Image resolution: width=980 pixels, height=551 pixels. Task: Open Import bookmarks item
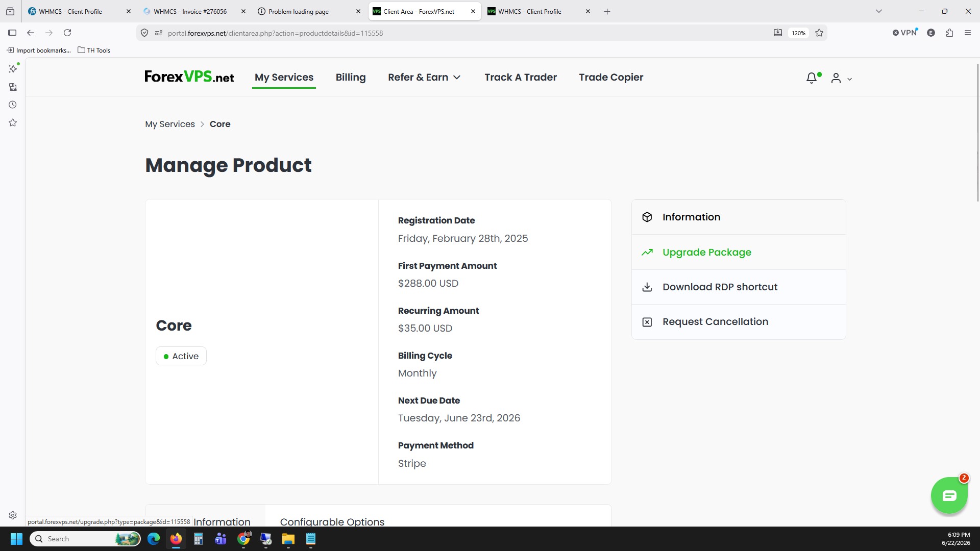pyautogui.click(x=39, y=50)
